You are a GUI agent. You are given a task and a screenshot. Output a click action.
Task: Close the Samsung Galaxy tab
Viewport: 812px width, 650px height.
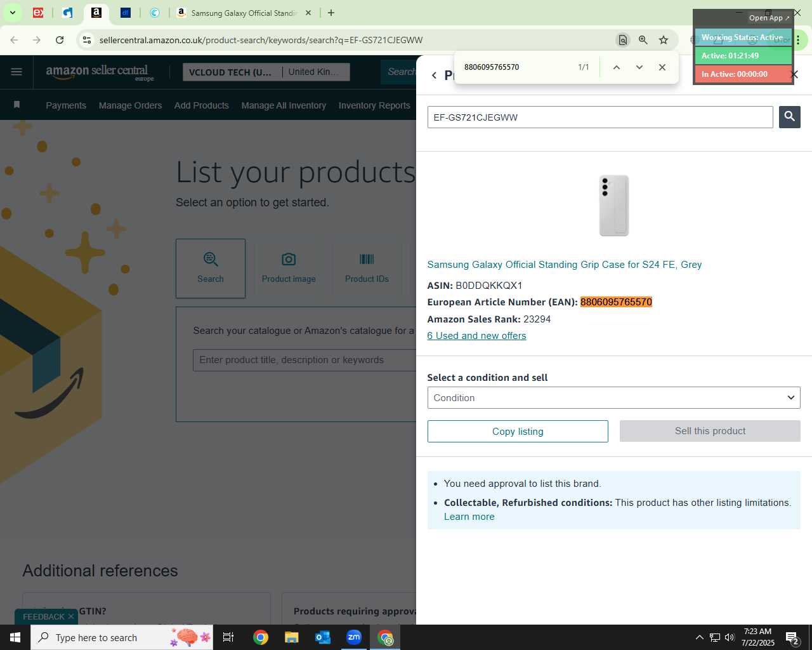click(x=308, y=13)
